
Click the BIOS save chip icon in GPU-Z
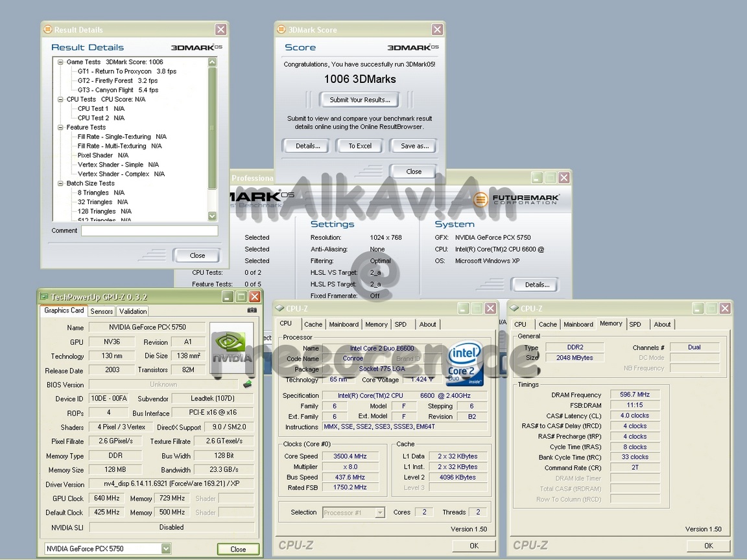click(x=247, y=384)
